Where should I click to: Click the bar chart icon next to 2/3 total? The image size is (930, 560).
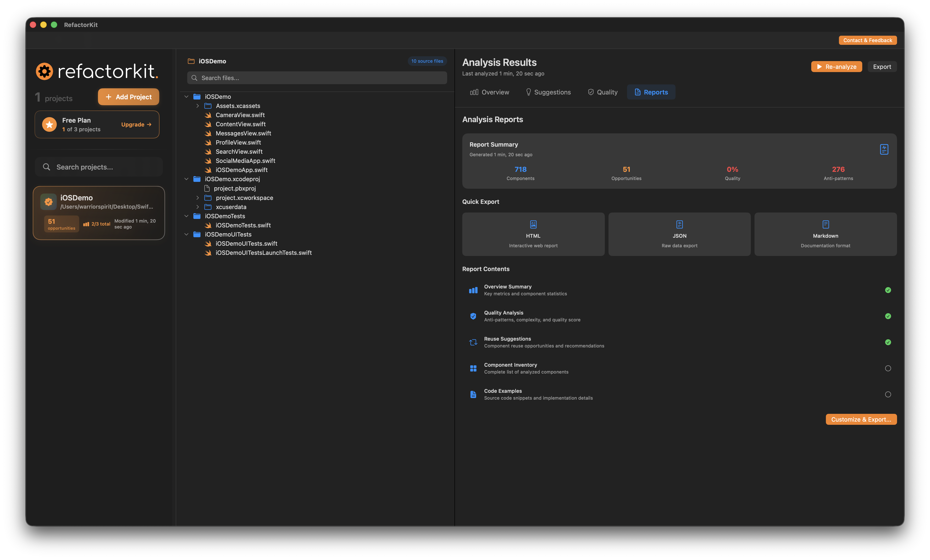86,224
